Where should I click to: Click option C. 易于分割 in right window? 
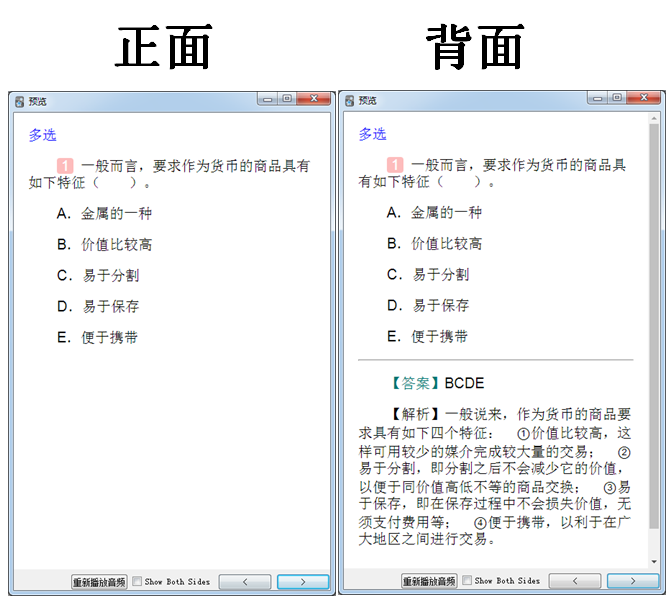pos(428,275)
